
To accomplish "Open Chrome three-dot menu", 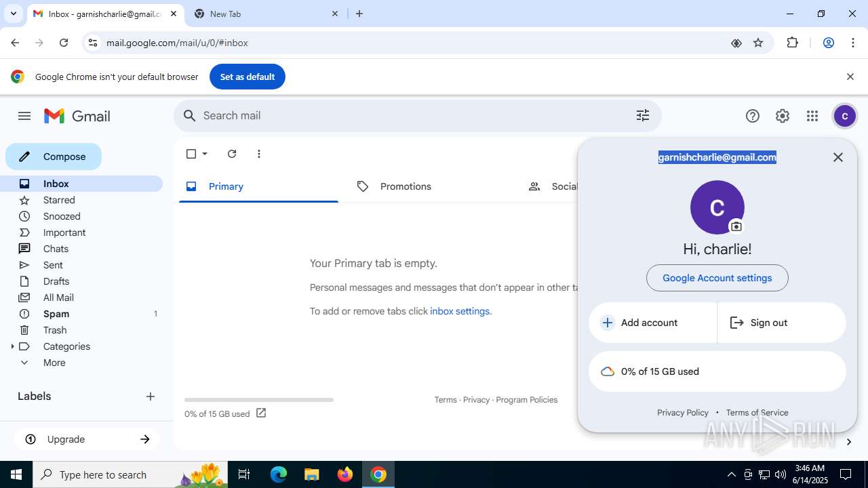I will click(853, 43).
